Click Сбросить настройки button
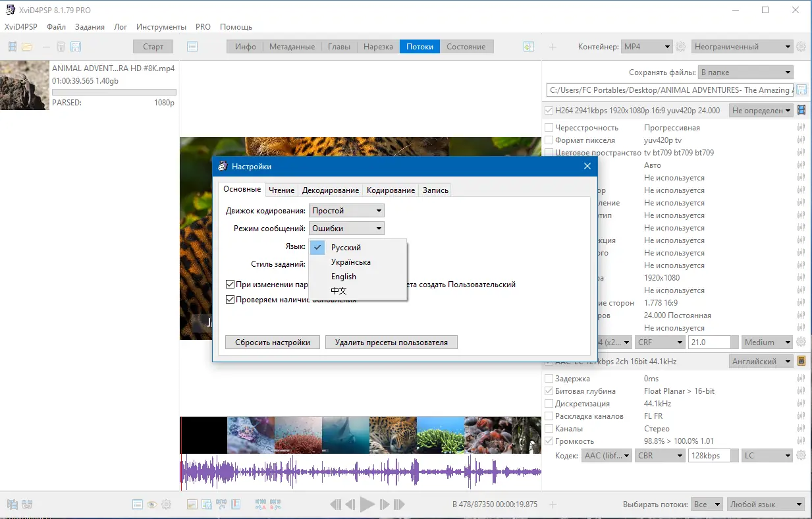The width and height of the screenshot is (812, 519). point(272,342)
